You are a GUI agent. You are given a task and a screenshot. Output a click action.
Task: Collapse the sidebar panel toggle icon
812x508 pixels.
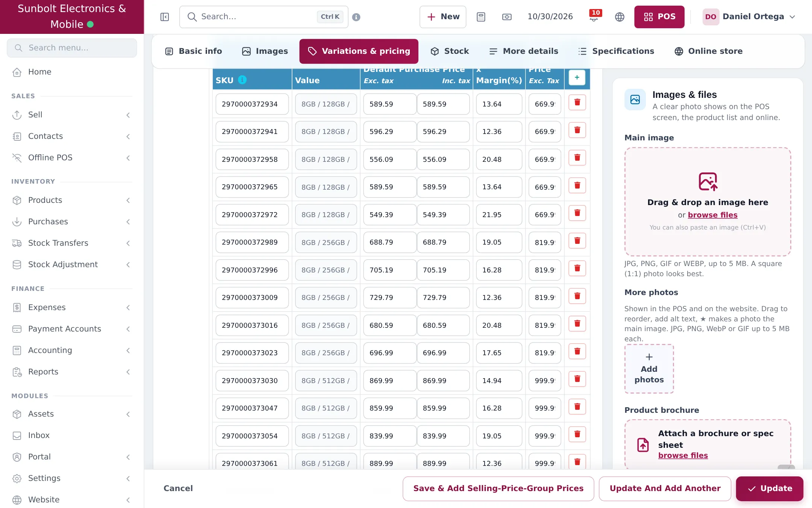[165, 17]
